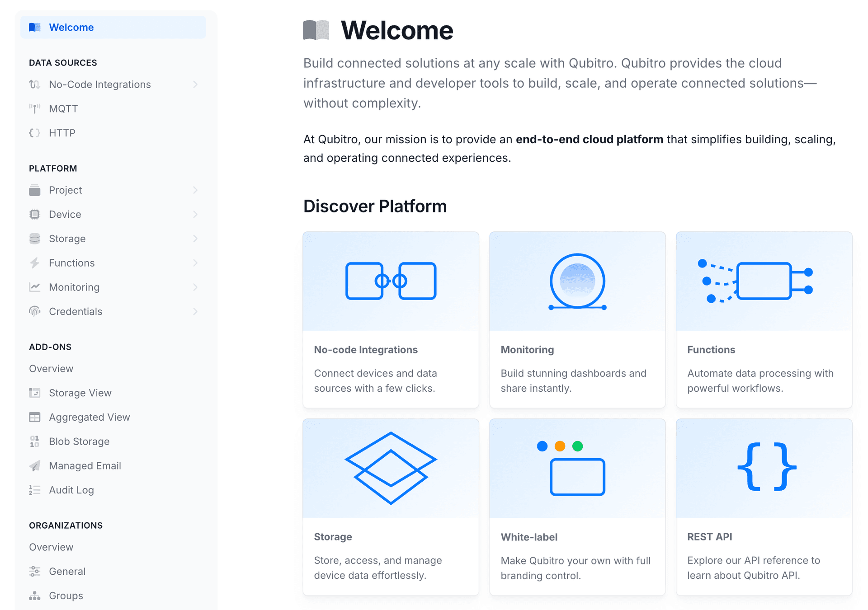This screenshot has height=610, width=868.
Task: Click the MQTT antenna icon
Action: tap(35, 108)
